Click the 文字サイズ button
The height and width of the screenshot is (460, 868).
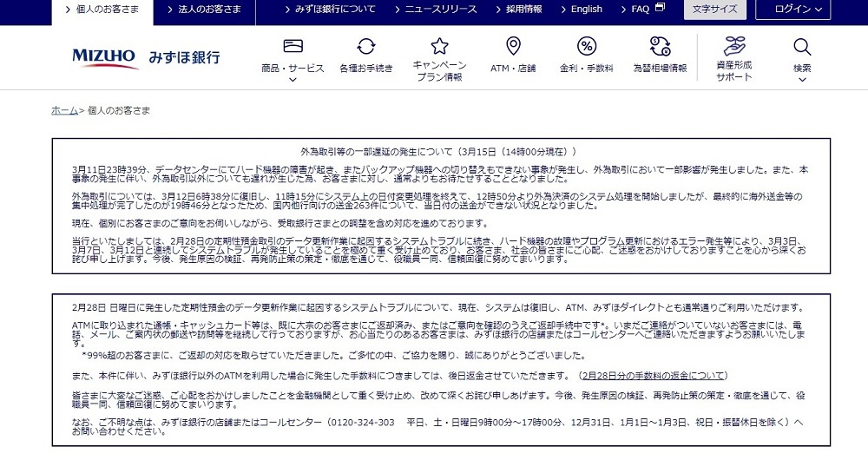(714, 10)
